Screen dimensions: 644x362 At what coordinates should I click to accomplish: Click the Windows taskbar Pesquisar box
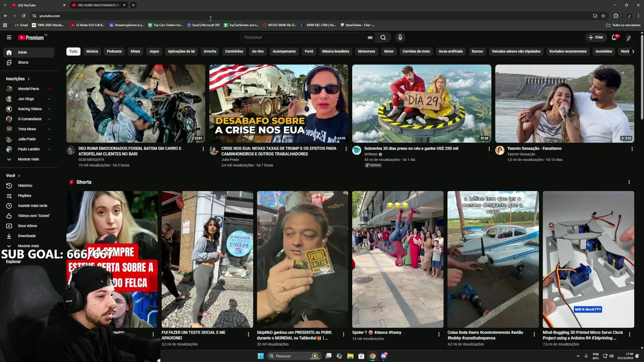coord(294,356)
